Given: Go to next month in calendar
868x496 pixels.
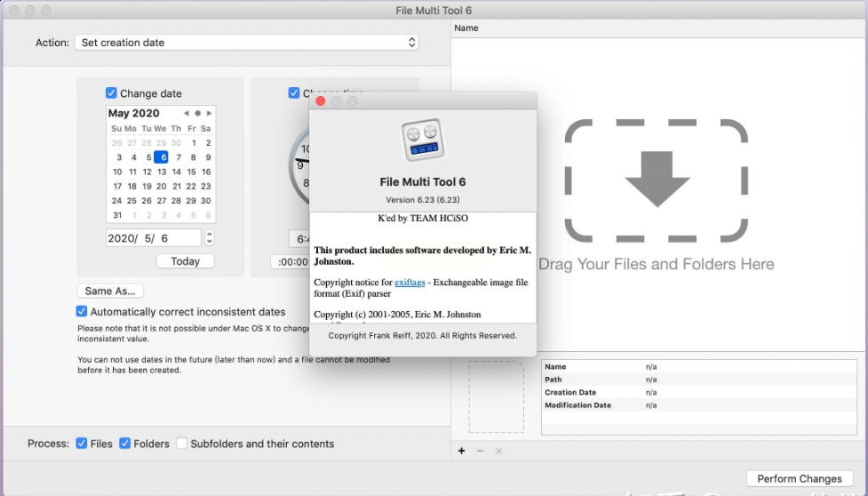Looking at the screenshot, I should point(210,114).
